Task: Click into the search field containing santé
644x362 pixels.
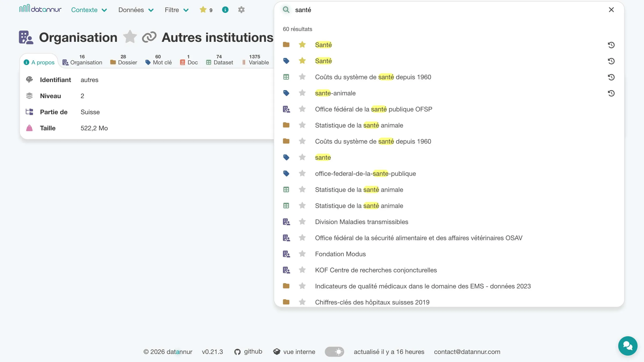Action: (x=448, y=10)
